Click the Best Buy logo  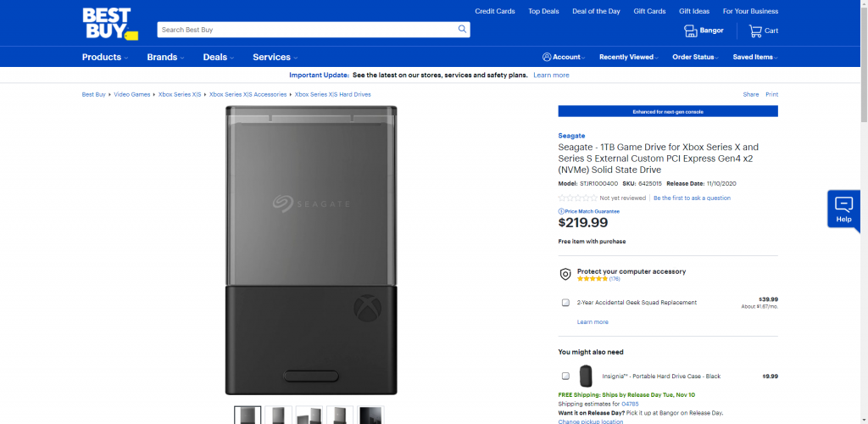[x=107, y=23]
